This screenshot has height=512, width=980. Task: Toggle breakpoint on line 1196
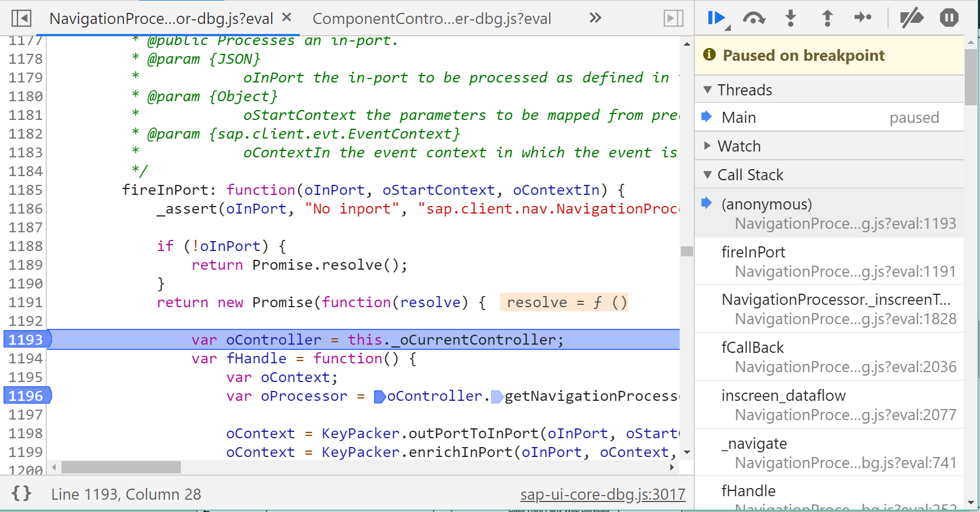[26, 396]
